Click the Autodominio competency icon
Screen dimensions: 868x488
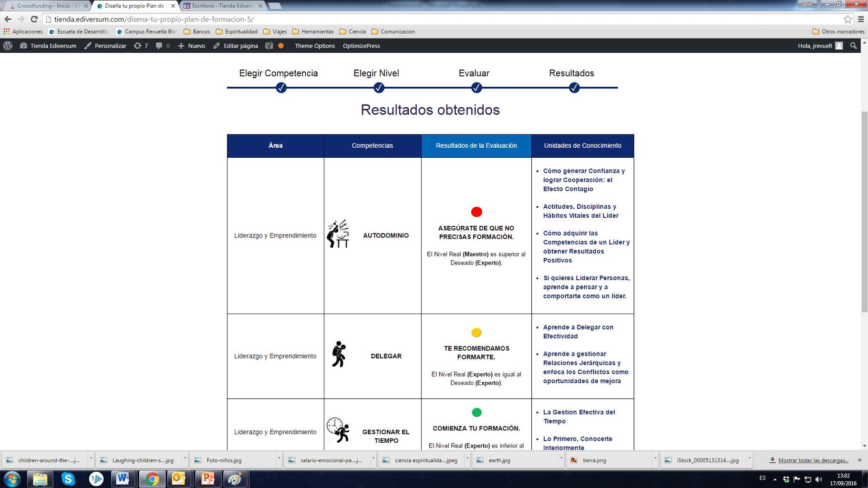pos(338,234)
